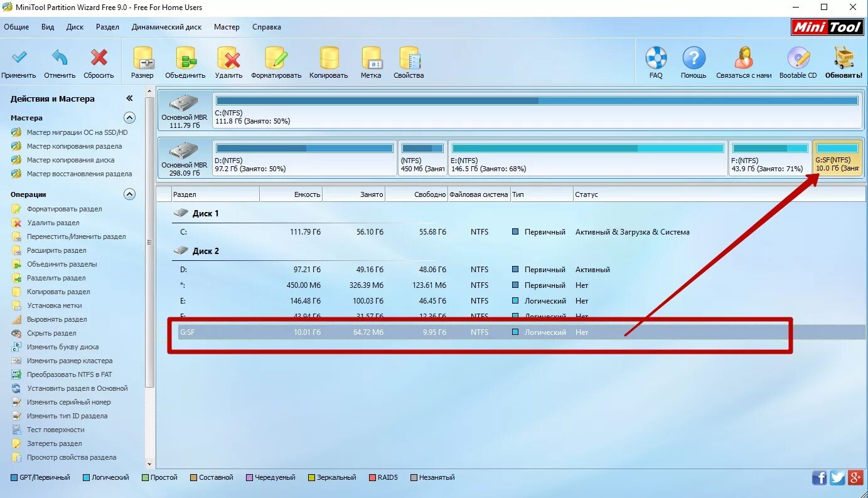Click the Форматировать toolbar icon

point(276,58)
